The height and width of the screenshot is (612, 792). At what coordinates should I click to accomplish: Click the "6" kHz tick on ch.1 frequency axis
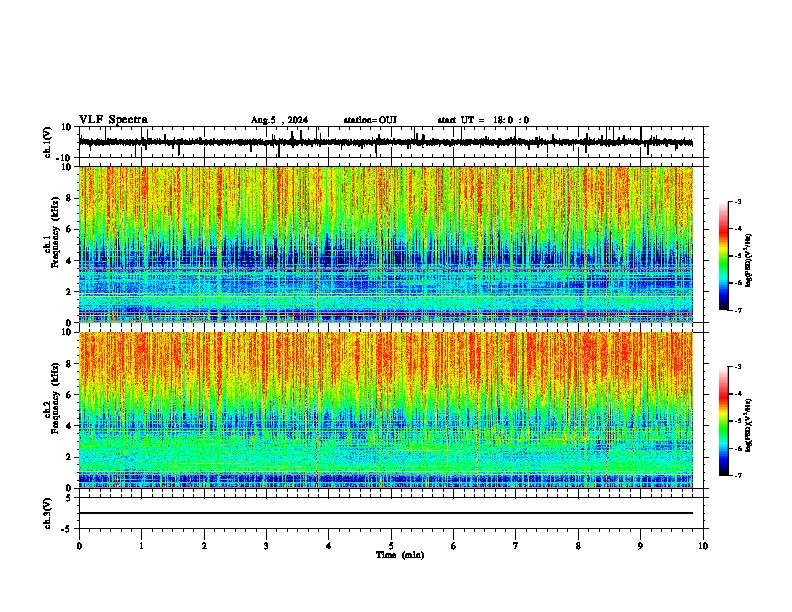[69, 229]
